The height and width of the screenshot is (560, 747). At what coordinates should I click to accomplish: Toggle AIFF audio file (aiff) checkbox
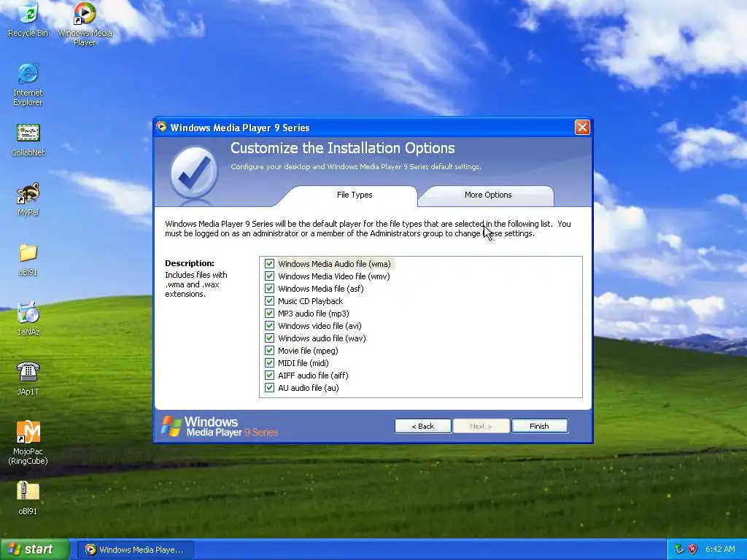click(x=270, y=376)
